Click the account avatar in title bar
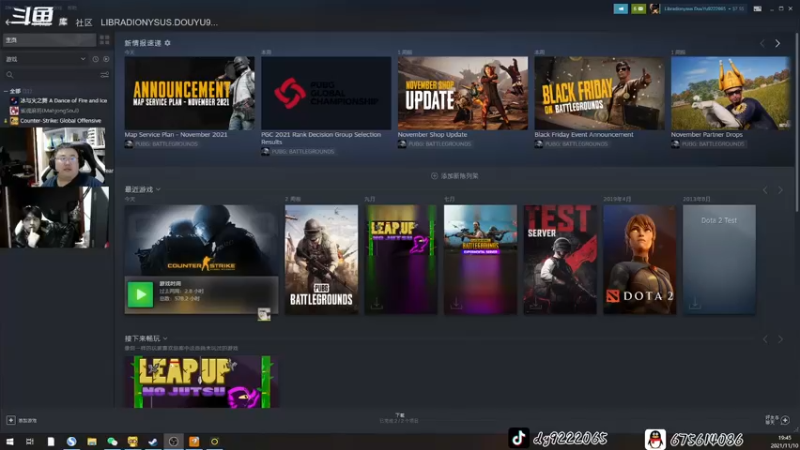The image size is (800, 450). pos(655,9)
